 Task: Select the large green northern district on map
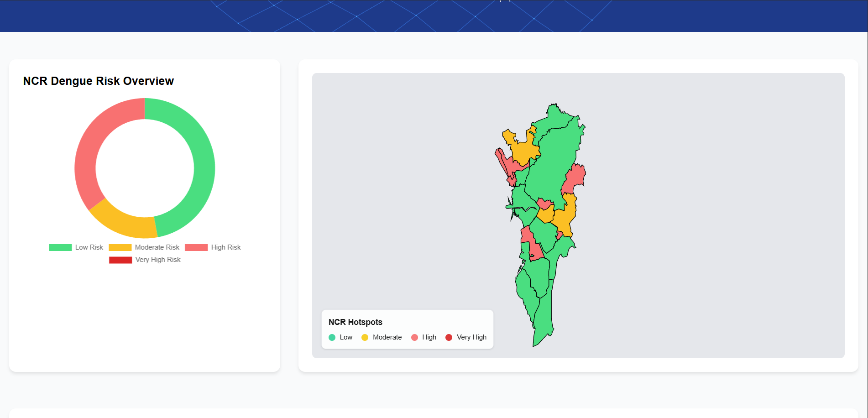coord(554,164)
